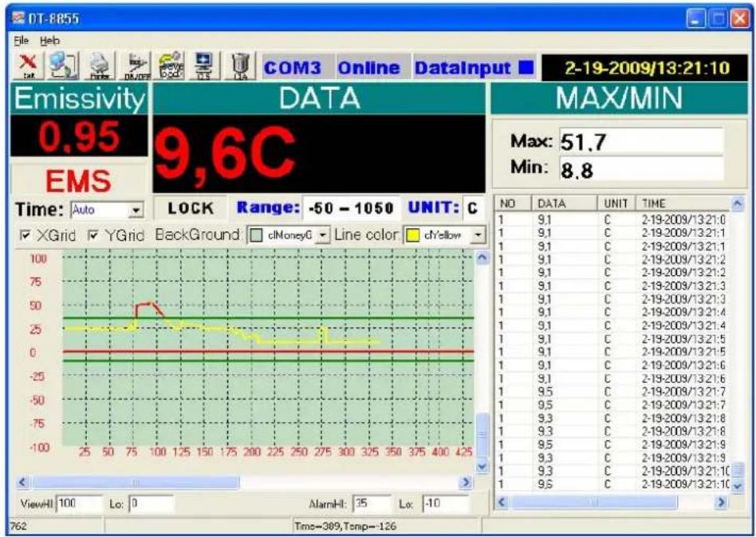Click the Range field -50 – 1050
756x537 pixels.
(351, 208)
